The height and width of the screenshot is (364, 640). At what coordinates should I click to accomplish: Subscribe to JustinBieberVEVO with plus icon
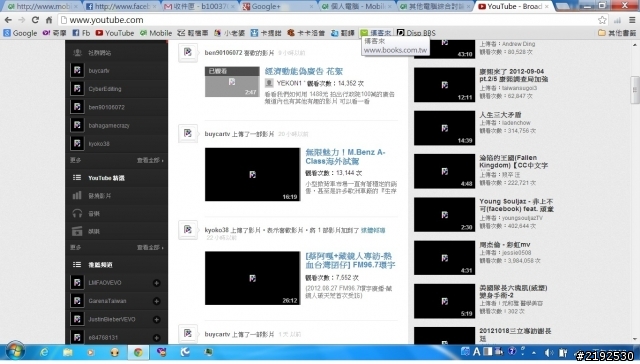tap(156, 320)
